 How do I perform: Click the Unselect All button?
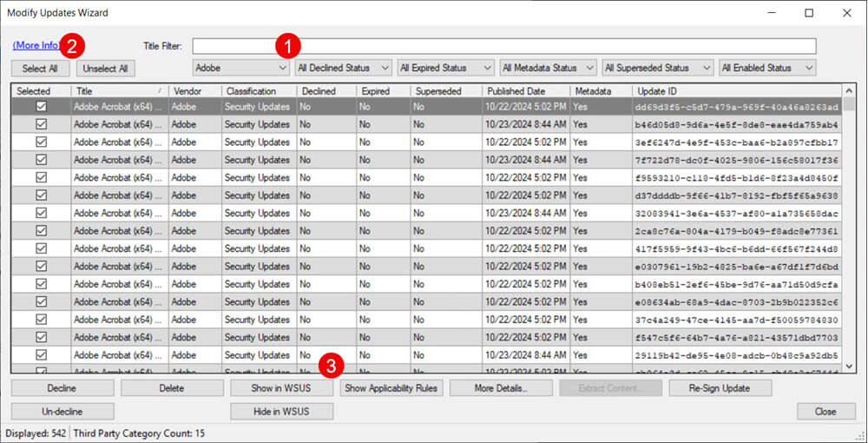click(x=106, y=69)
